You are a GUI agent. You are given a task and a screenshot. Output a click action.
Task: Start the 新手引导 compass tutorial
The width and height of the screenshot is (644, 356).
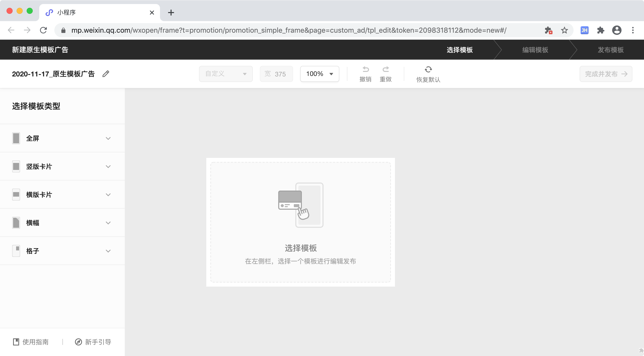[x=78, y=342]
